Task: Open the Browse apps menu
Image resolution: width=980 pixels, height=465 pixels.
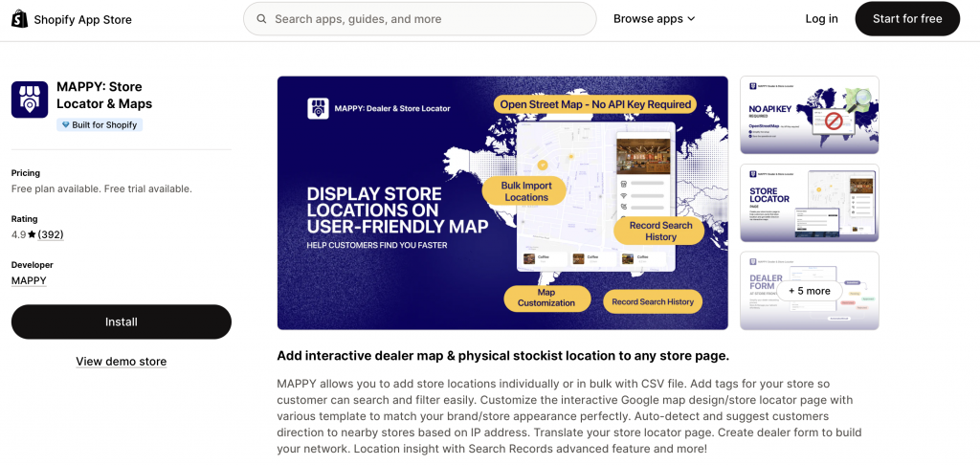Action: pyautogui.click(x=655, y=19)
